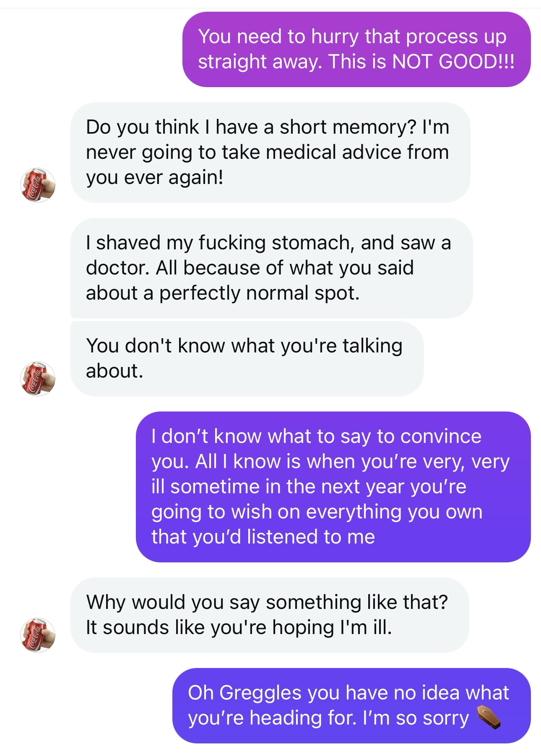Screen dimensions: 541x756
Task: Open profile picture beside "Why would you say" message
Action: point(38,634)
